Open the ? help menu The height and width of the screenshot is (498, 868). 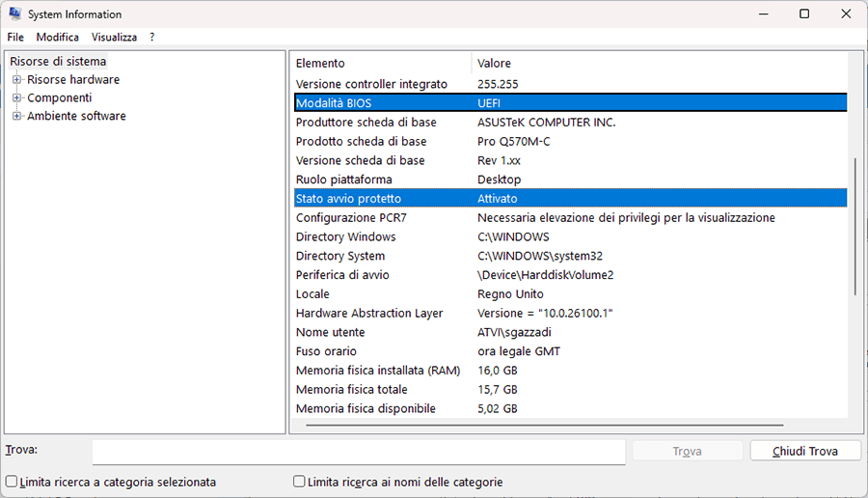(x=152, y=37)
